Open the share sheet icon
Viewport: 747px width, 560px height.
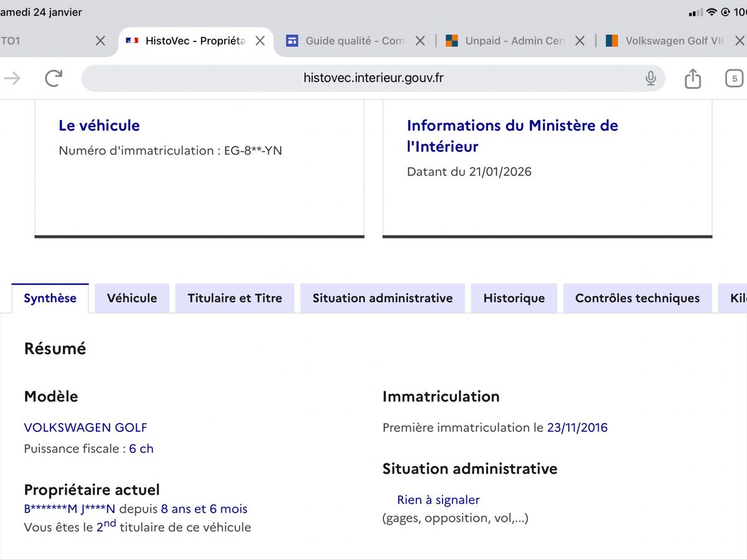coord(692,78)
